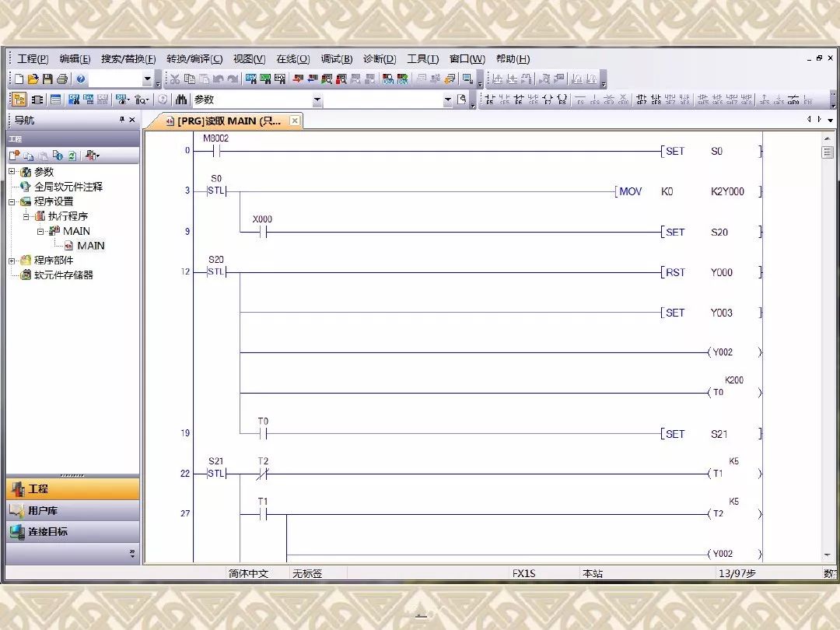The image size is (840, 630).
Task: Toggle the Navigation window view button
Action: [19, 100]
